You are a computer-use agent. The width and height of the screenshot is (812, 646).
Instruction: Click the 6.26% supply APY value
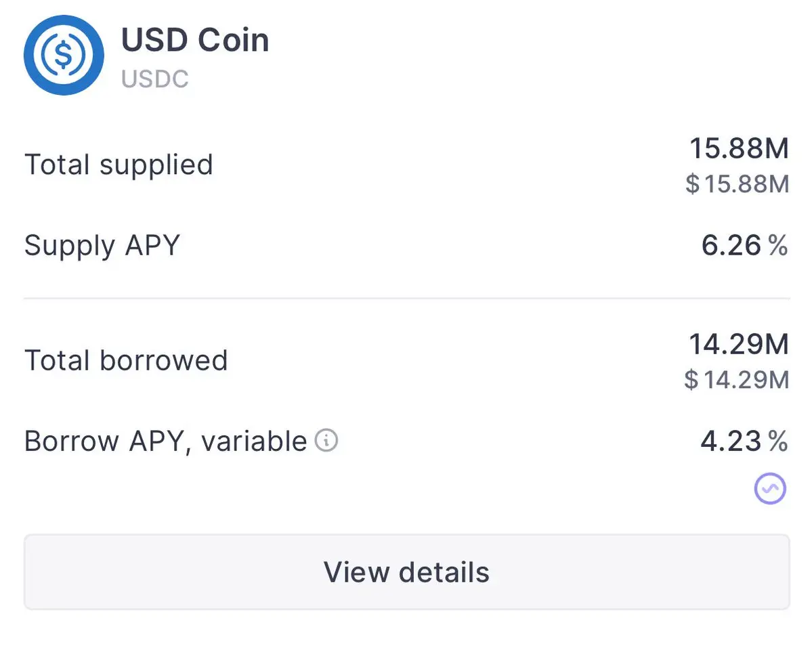click(x=744, y=245)
